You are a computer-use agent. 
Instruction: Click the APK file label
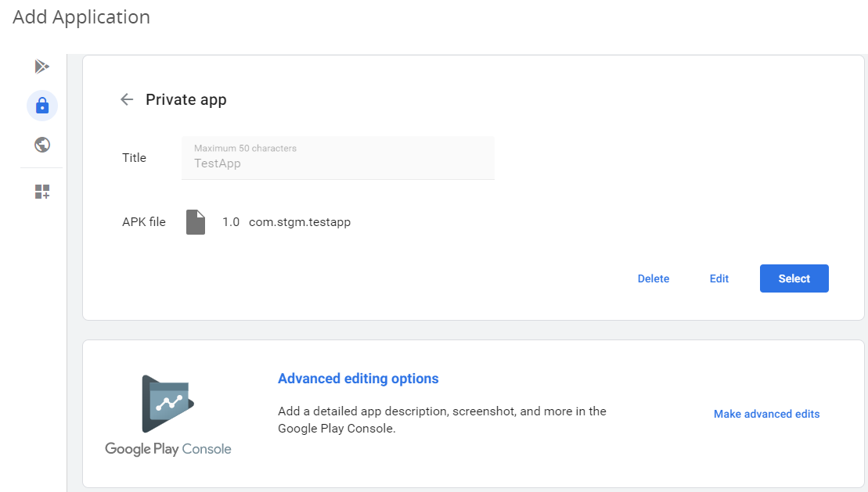pos(144,221)
